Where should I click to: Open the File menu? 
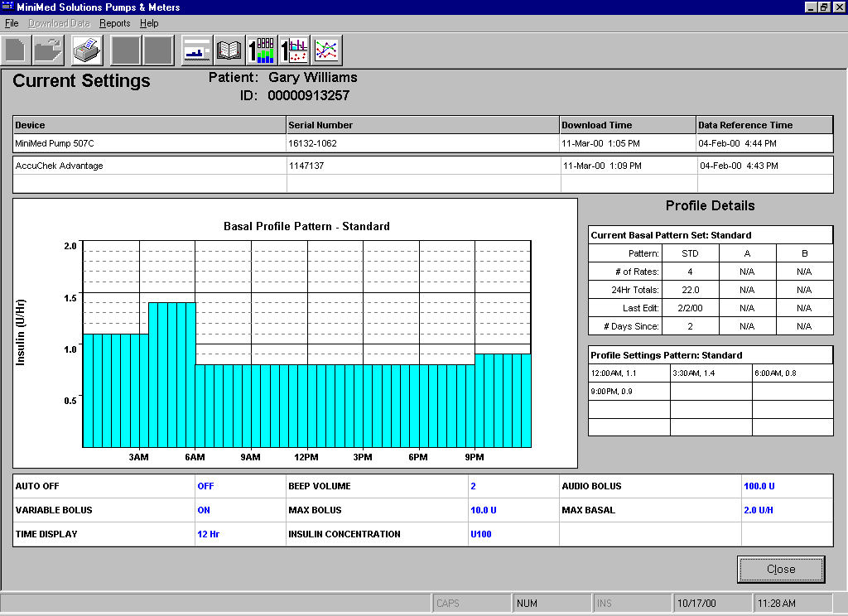pyautogui.click(x=12, y=23)
